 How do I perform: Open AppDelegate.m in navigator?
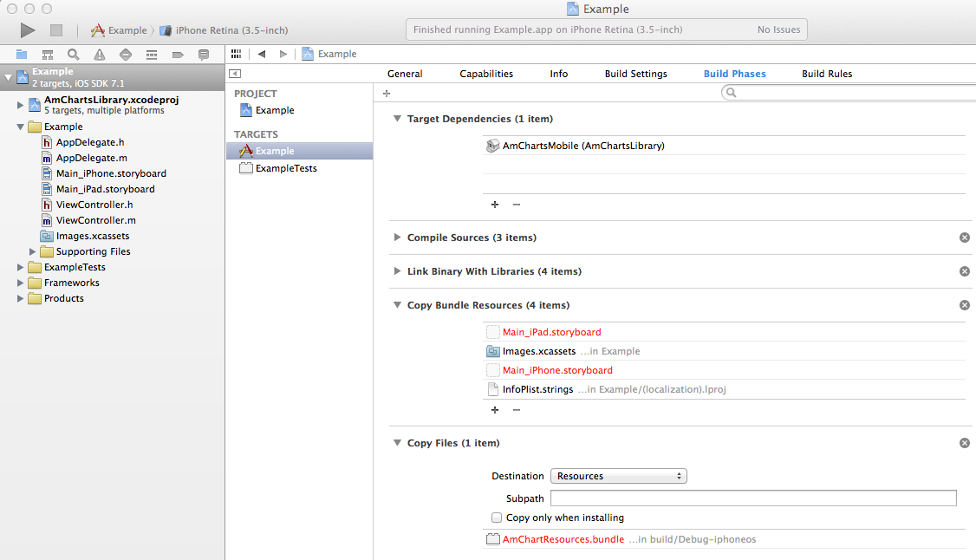[92, 158]
